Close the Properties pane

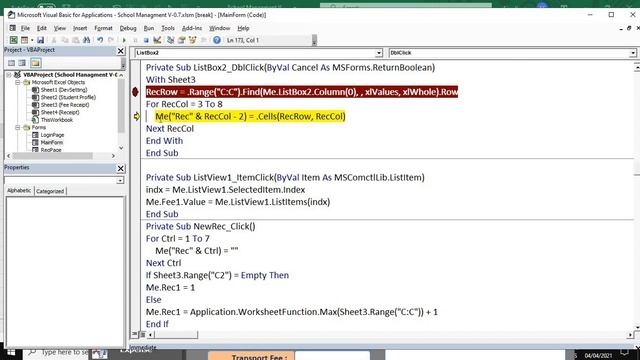120,168
